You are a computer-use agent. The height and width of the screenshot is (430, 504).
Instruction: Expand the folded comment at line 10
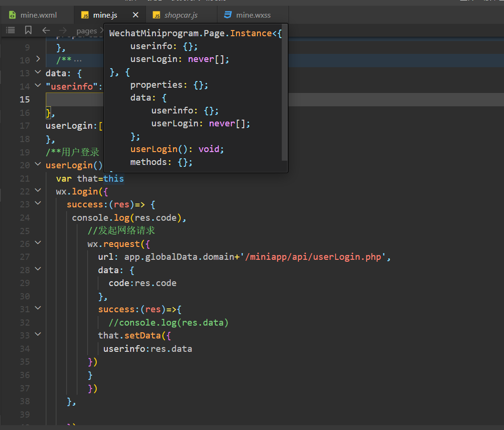[38, 59]
